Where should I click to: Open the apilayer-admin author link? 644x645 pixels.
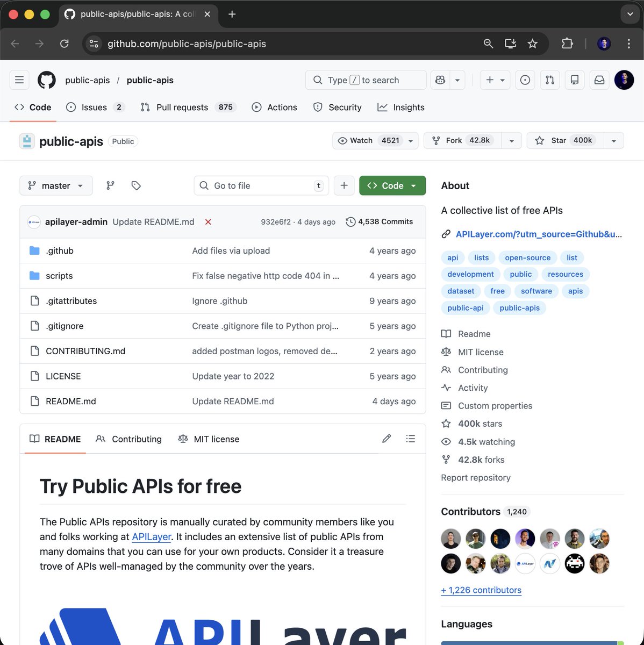click(76, 221)
